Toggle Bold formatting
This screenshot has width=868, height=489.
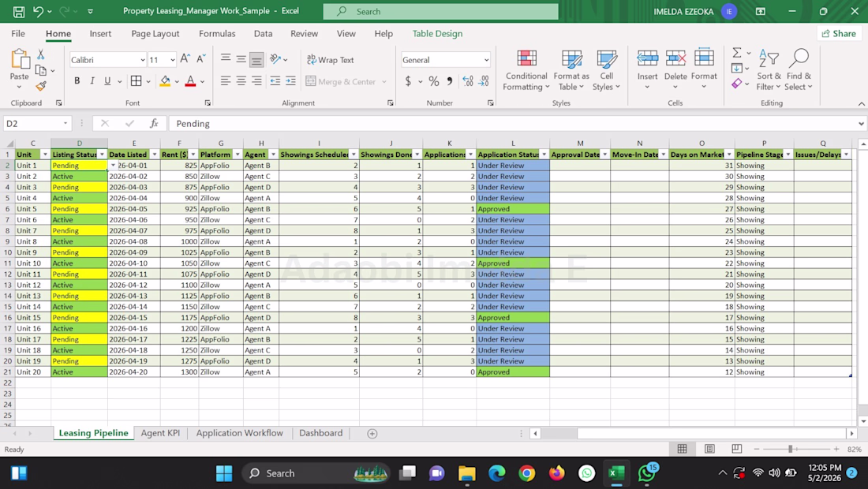77,80
